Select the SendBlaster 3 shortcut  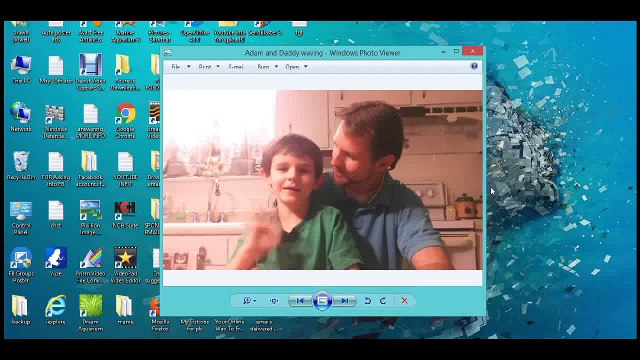(265, 29)
